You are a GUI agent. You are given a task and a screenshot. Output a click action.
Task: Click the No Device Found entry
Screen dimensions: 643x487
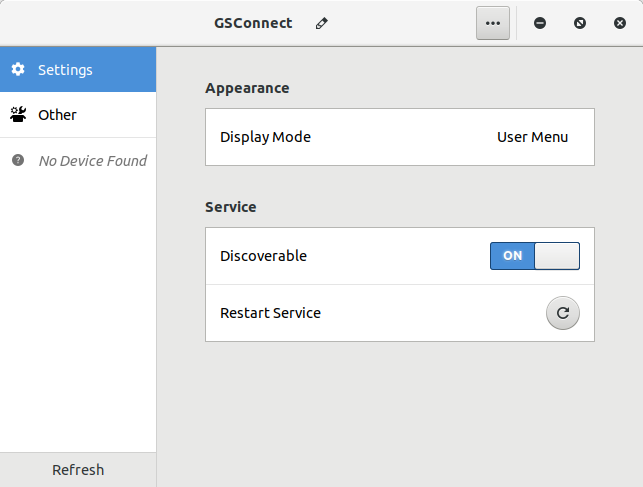tap(92, 160)
